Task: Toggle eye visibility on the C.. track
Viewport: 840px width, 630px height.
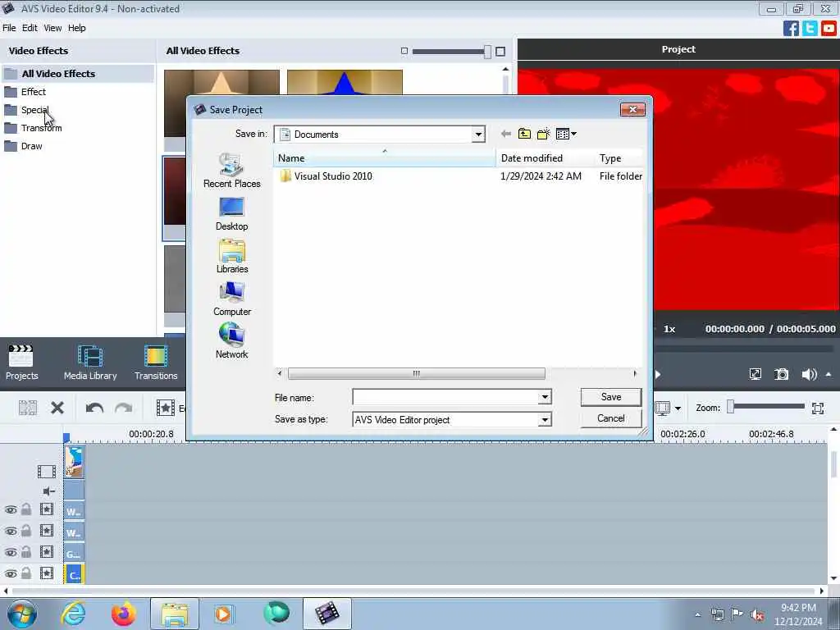Action: pos(10,573)
